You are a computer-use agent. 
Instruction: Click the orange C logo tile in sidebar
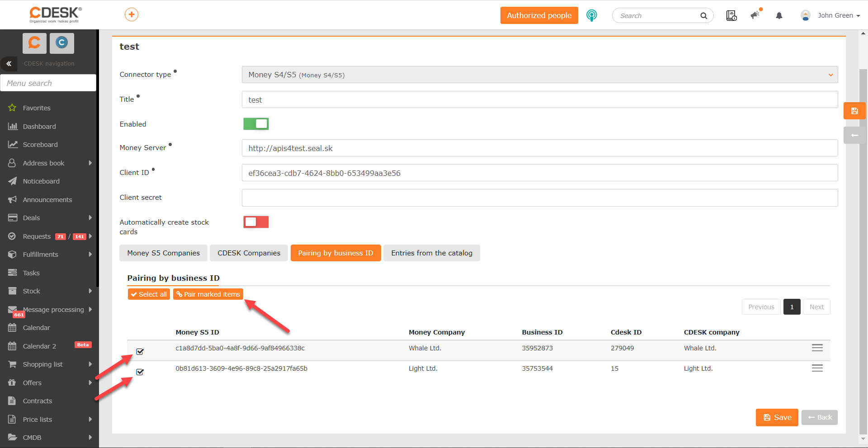click(35, 43)
